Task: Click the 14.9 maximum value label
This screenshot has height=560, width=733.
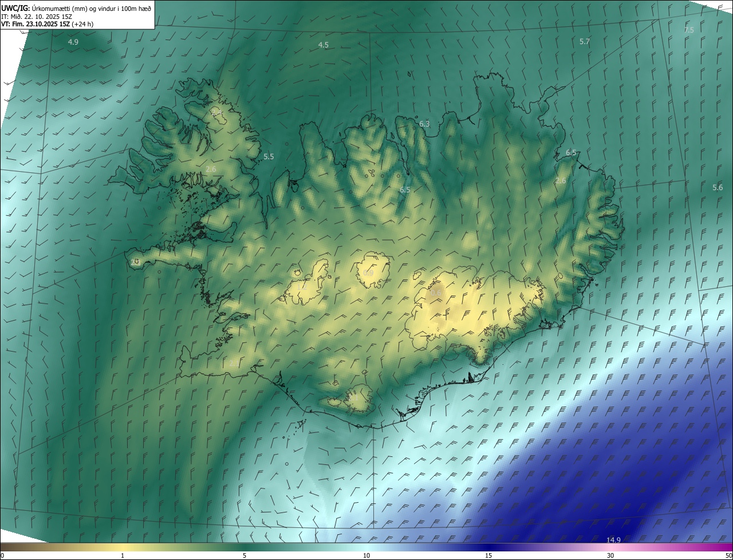Action: click(613, 540)
